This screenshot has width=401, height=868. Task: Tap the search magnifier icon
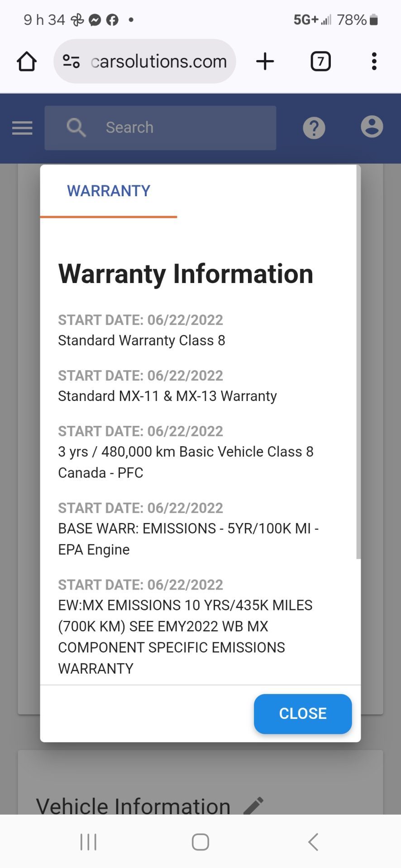(76, 127)
